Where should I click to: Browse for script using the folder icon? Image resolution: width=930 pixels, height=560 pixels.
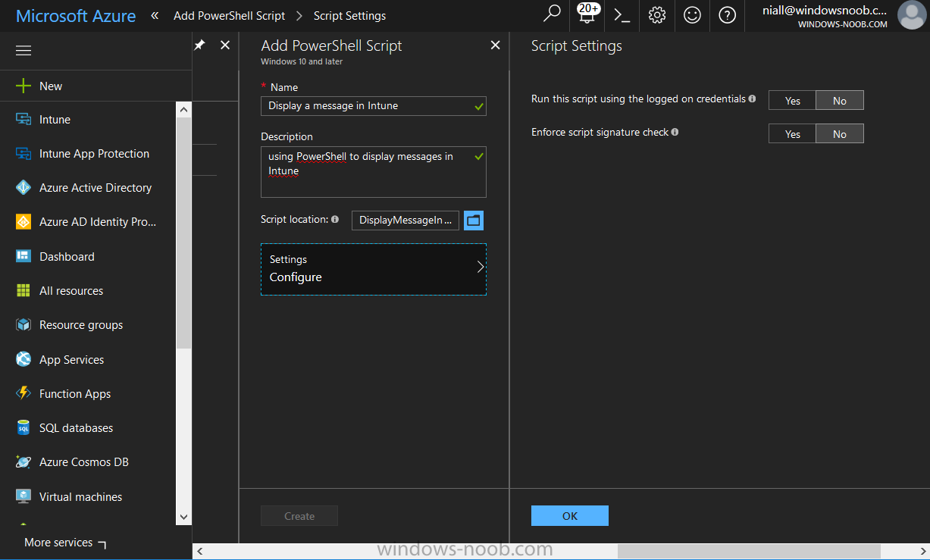click(474, 221)
